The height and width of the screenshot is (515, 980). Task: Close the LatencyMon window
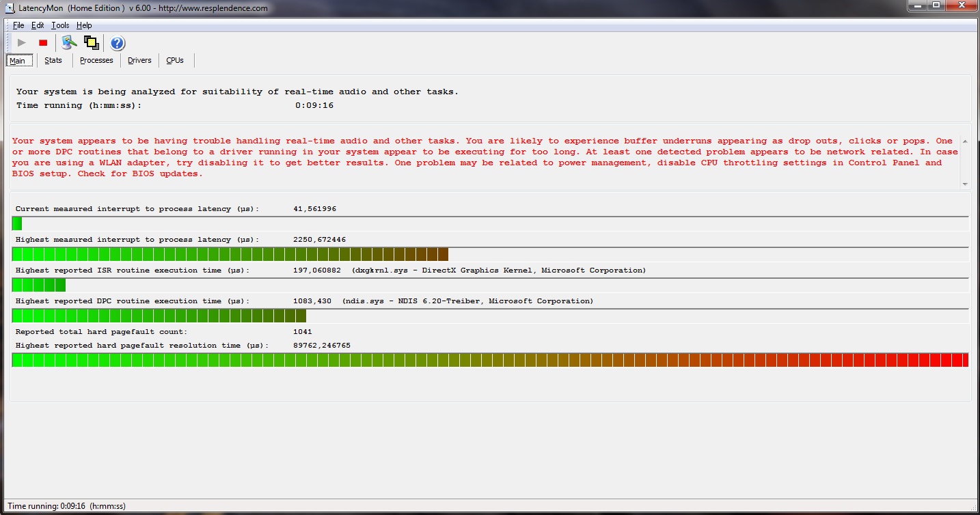point(961,6)
